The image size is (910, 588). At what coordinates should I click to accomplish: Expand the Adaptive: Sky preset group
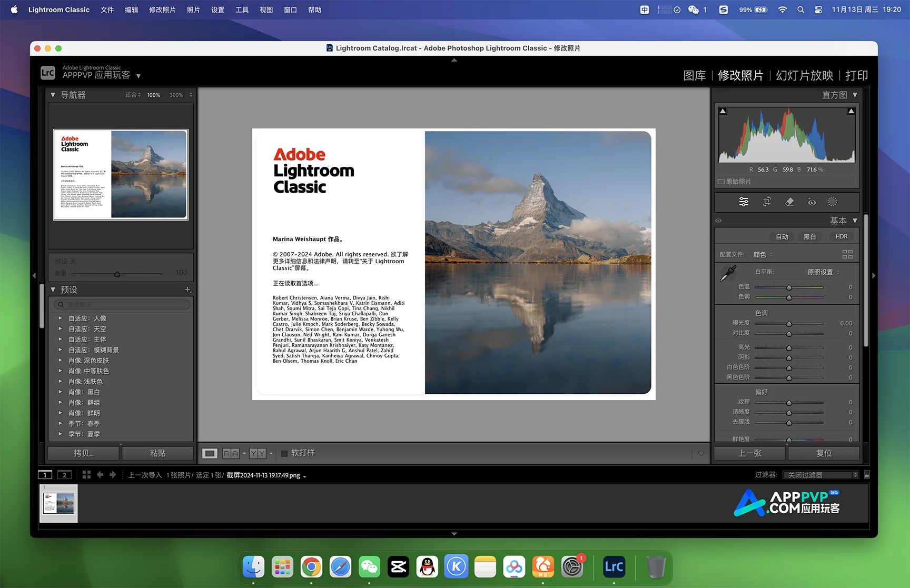[60, 328]
